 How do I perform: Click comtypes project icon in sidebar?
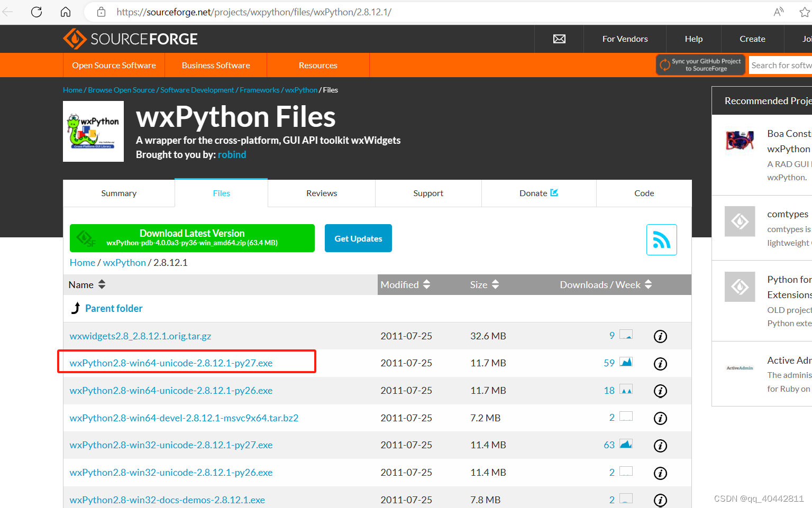click(x=740, y=221)
